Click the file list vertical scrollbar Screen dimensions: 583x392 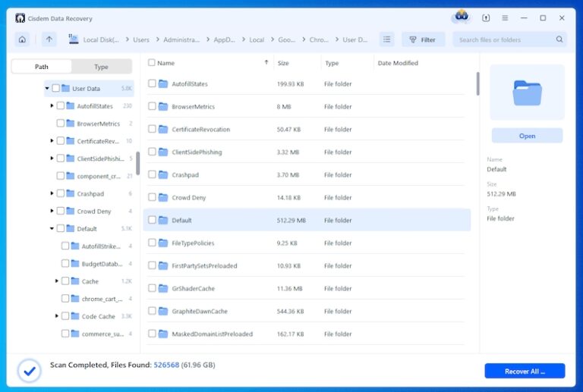pyautogui.click(x=477, y=83)
